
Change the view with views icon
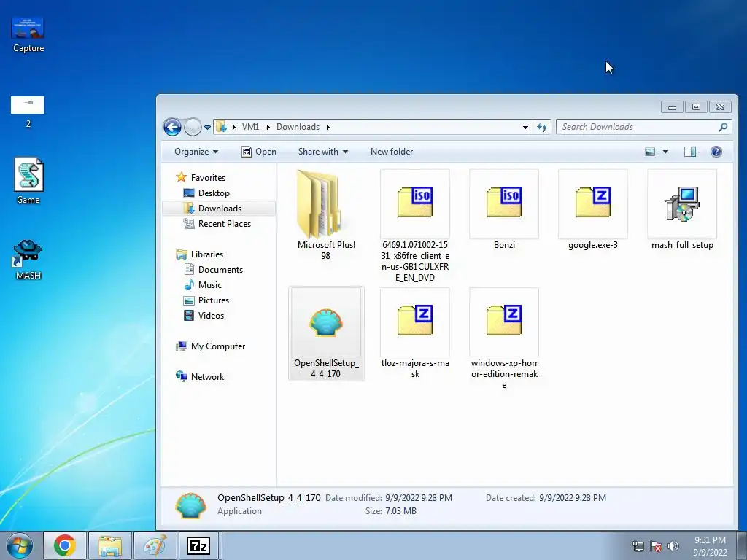[650, 152]
